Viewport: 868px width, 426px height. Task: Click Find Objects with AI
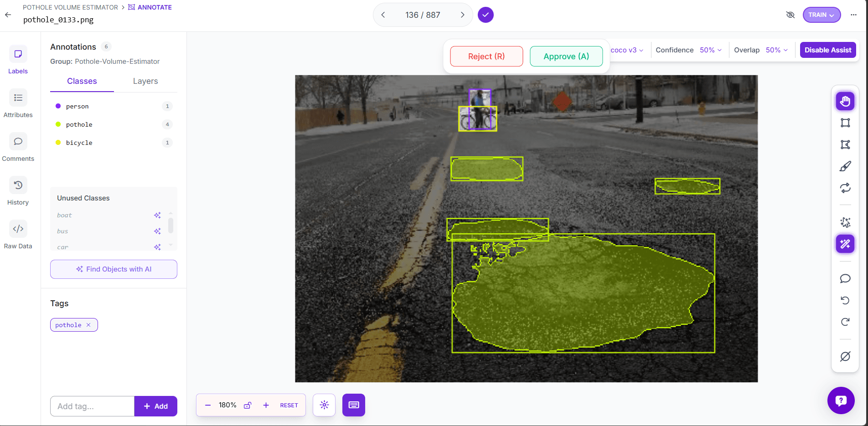114,269
